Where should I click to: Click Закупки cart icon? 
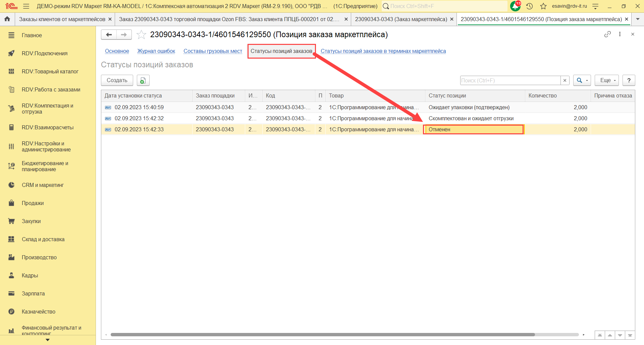click(x=11, y=221)
